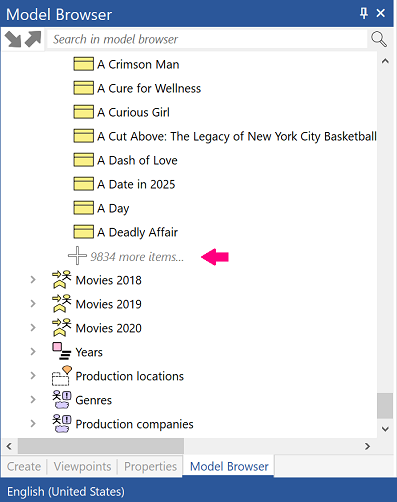397x502 pixels.
Task: Select the yellow icon of A Deadly Affair
Action: coord(83,232)
